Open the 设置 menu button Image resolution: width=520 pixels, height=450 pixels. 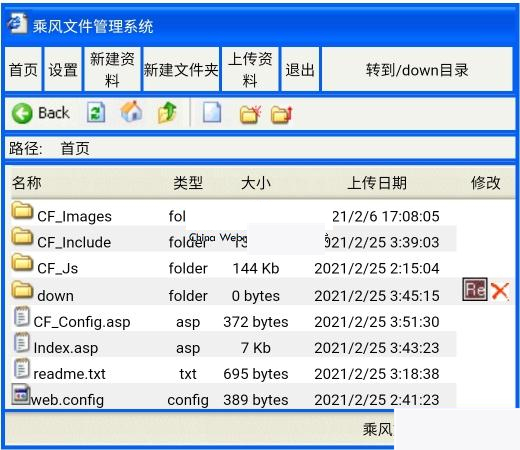[x=63, y=69]
